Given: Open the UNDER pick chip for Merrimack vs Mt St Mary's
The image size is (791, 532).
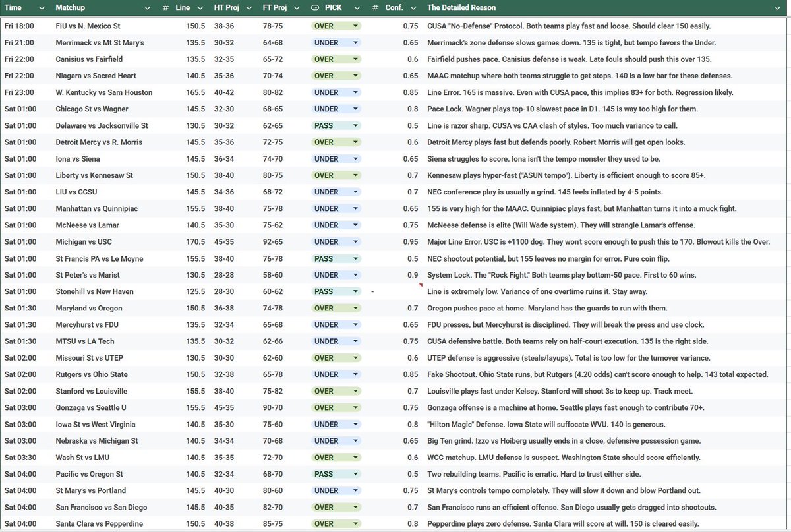Looking at the screenshot, I should point(336,42).
